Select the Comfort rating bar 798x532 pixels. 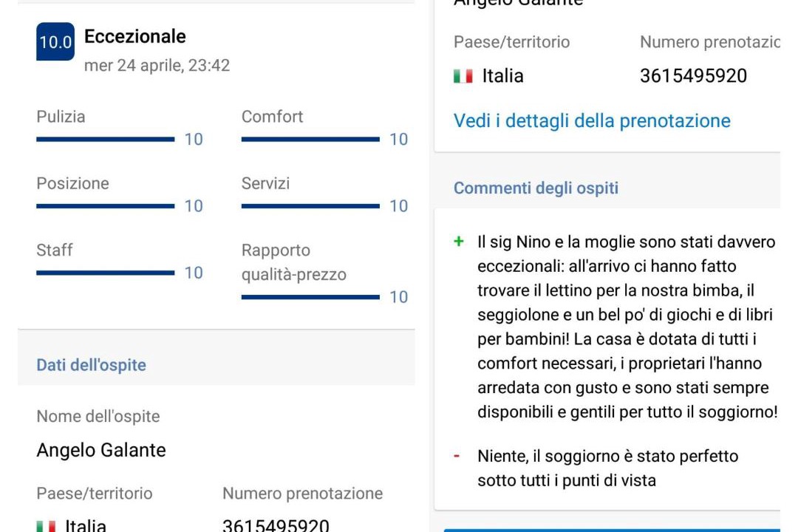coord(310,139)
